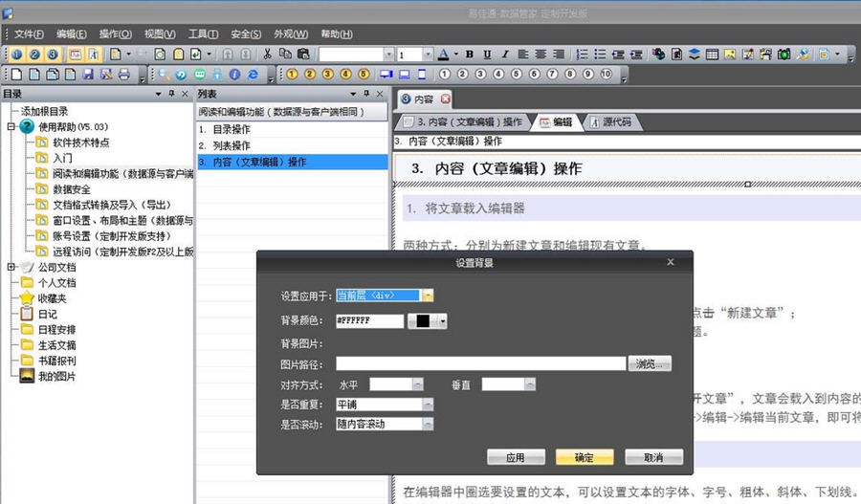Click the blank new document icon

[17, 75]
